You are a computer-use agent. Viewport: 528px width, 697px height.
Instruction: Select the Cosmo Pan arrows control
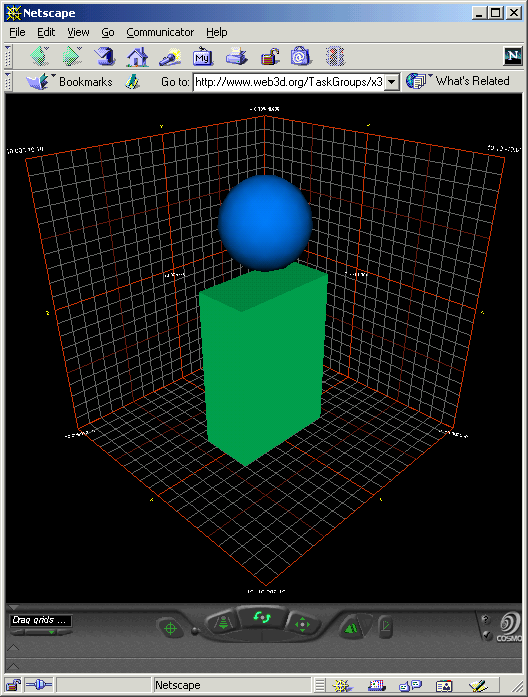coord(303,625)
